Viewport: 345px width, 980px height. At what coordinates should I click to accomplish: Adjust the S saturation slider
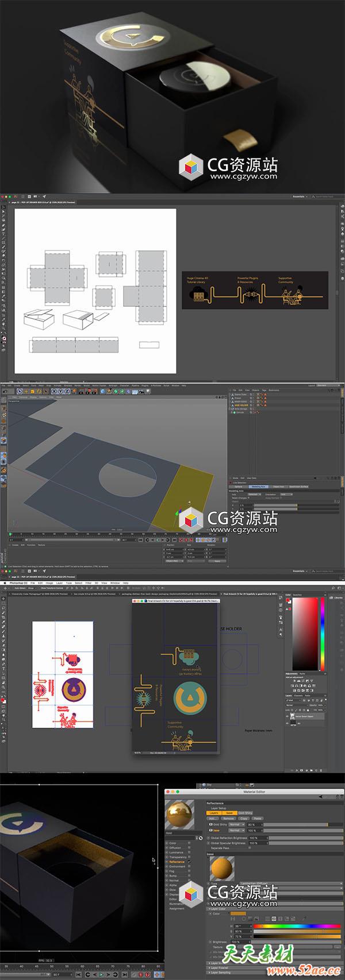(x=297, y=931)
